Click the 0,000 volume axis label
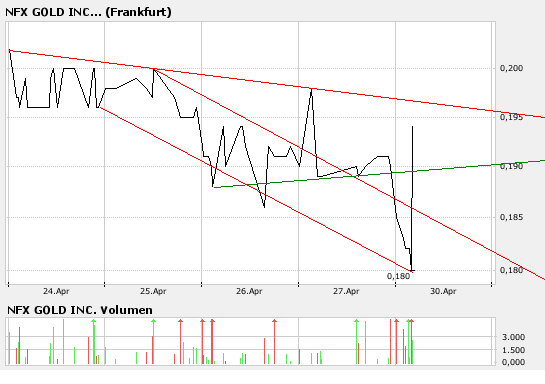545x384 pixels. 513,362
